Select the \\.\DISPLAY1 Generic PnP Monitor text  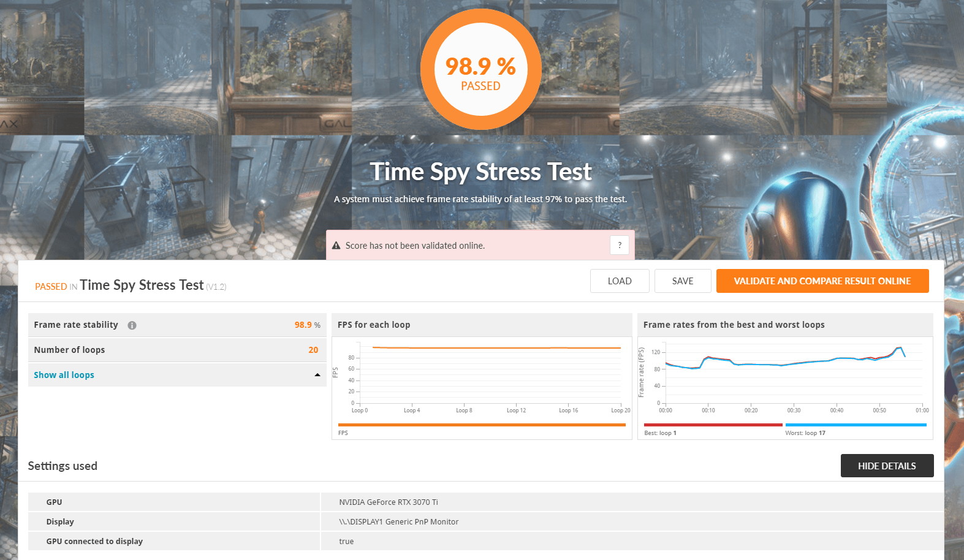[399, 522]
